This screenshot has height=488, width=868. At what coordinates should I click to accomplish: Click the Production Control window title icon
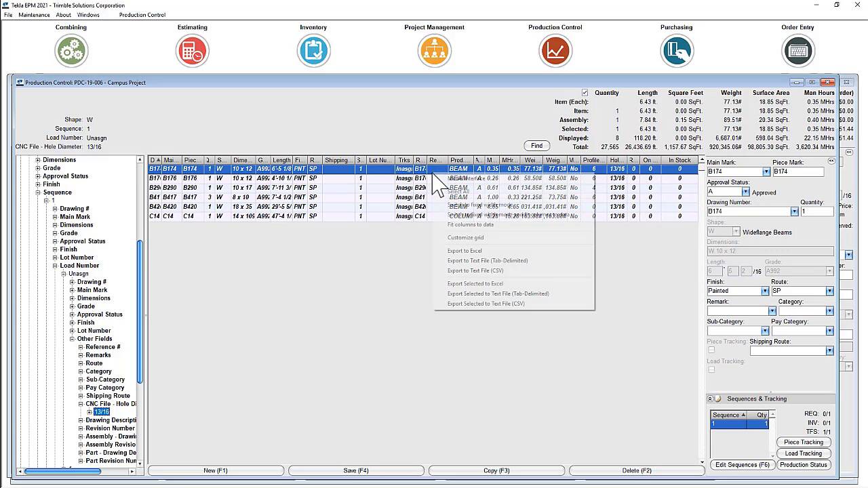pyautogui.click(x=20, y=83)
